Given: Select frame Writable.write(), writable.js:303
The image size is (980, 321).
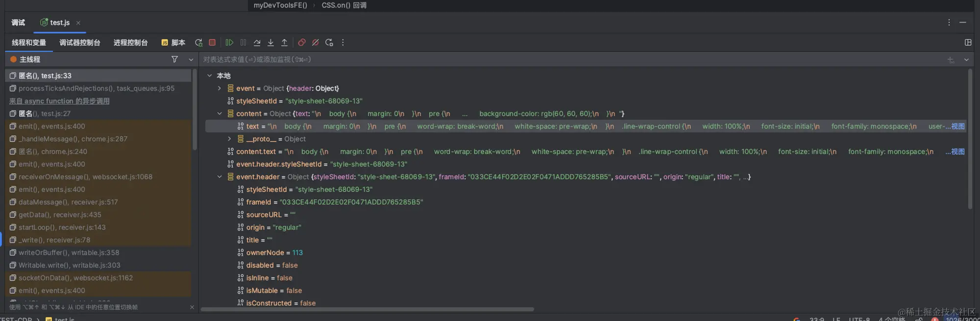Looking at the screenshot, I should tap(98, 265).
